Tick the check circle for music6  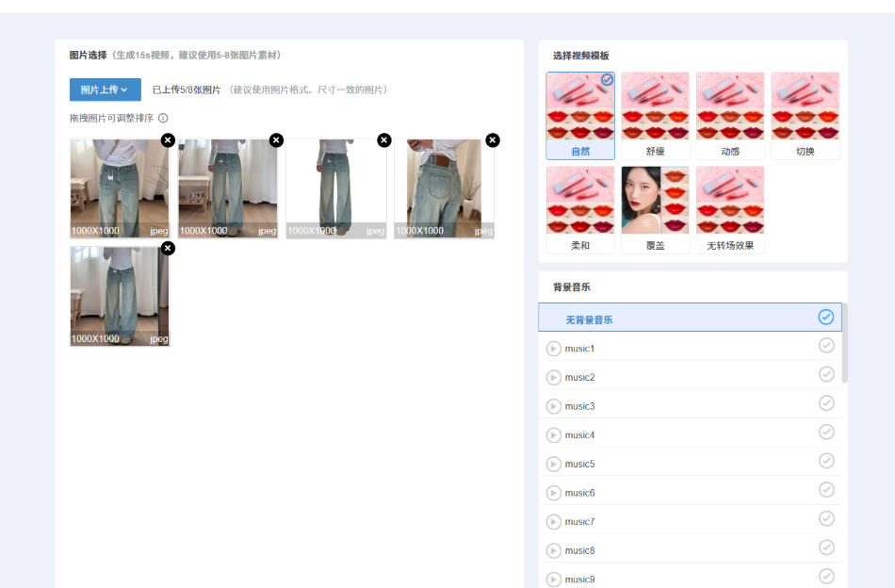point(826,489)
